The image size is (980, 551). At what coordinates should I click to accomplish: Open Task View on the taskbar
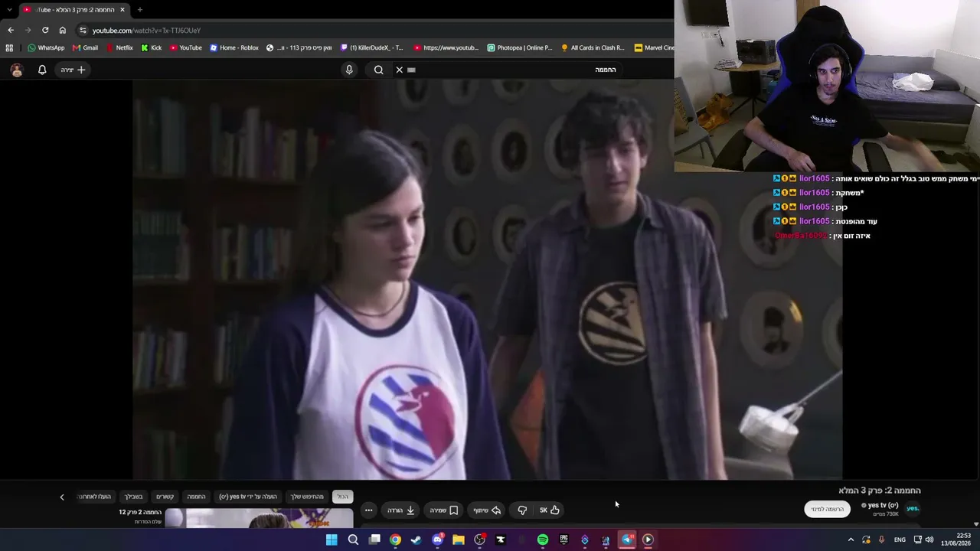[x=374, y=540]
